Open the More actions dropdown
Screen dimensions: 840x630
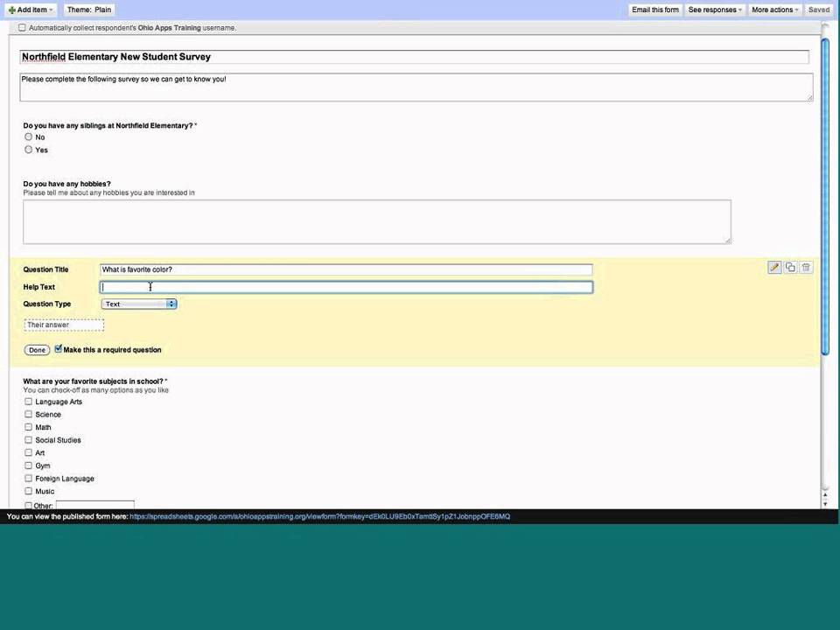point(774,10)
